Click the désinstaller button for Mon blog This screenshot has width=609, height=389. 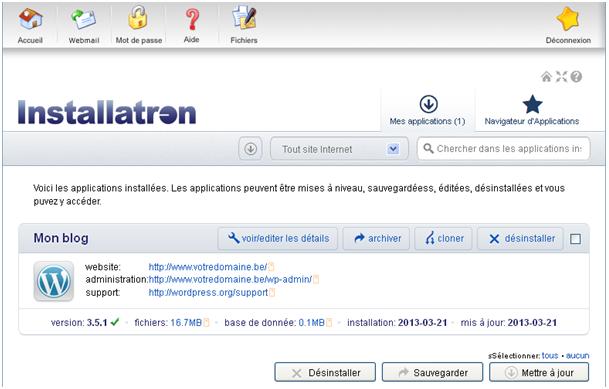(x=520, y=238)
